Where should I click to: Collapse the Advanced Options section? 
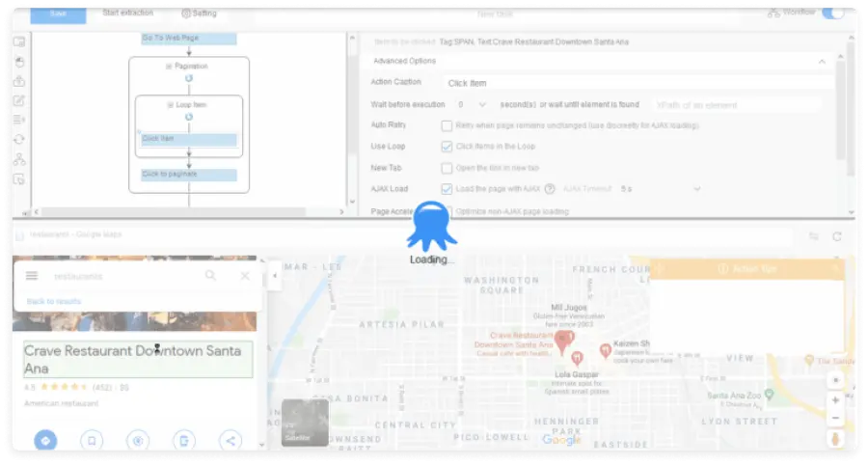pyautogui.click(x=822, y=62)
